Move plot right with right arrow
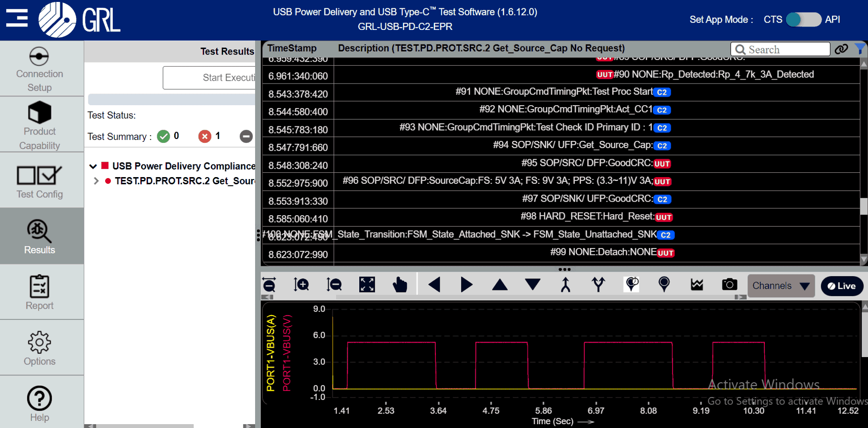868x428 pixels. [x=467, y=285]
